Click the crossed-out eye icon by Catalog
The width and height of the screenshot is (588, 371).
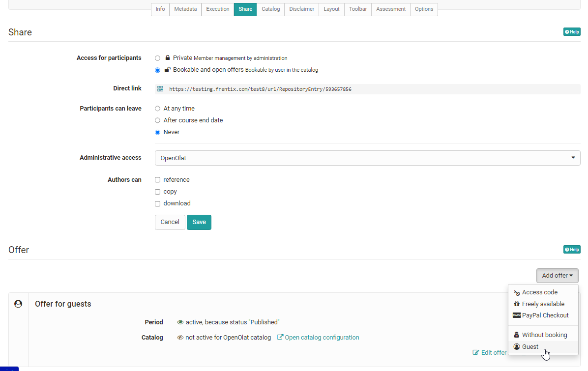point(180,338)
